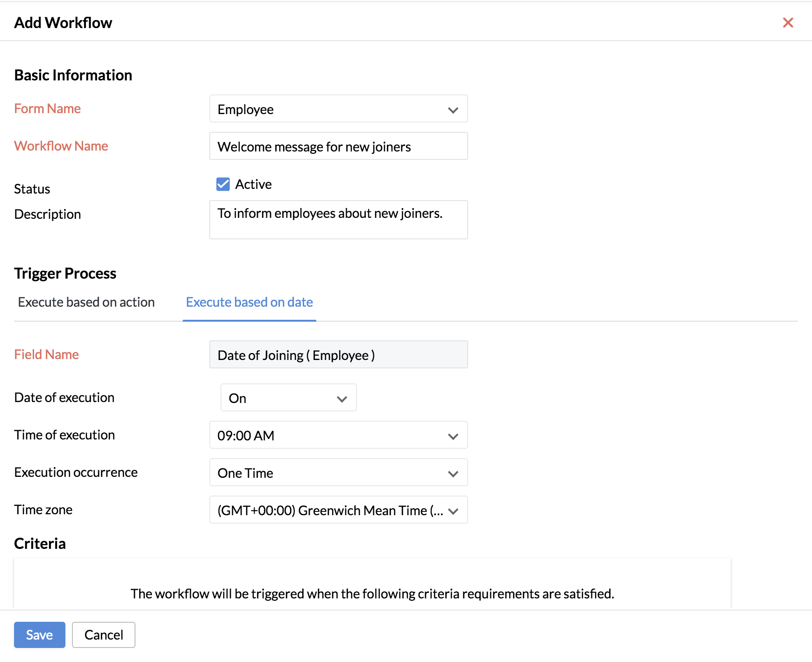Click the Time zone label
This screenshot has height=662, width=812.
coord(43,510)
